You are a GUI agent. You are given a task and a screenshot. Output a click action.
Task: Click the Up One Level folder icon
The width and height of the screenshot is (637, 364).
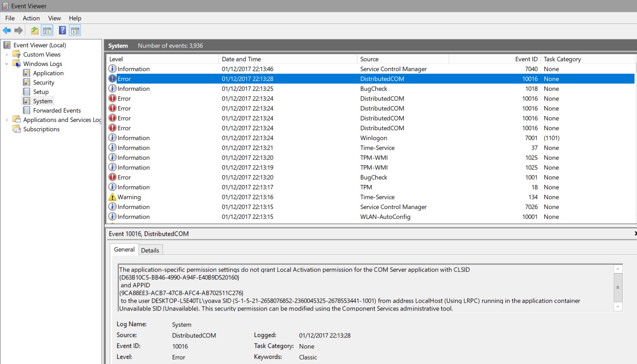tap(34, 30)
